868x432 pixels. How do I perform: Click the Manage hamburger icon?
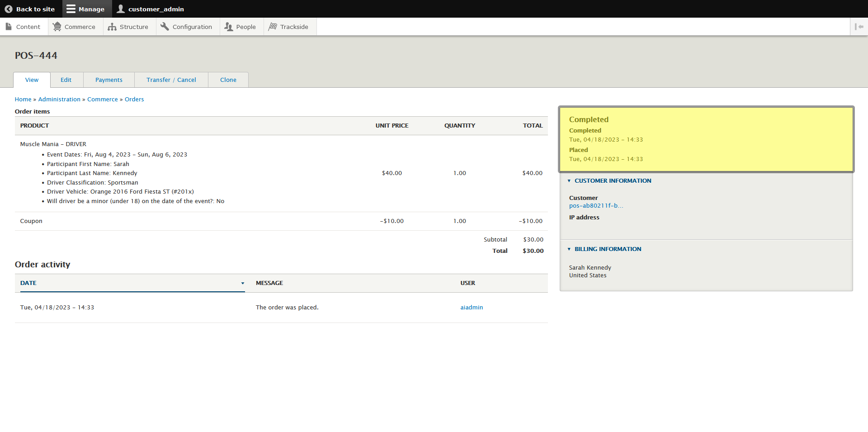[71, 9]
